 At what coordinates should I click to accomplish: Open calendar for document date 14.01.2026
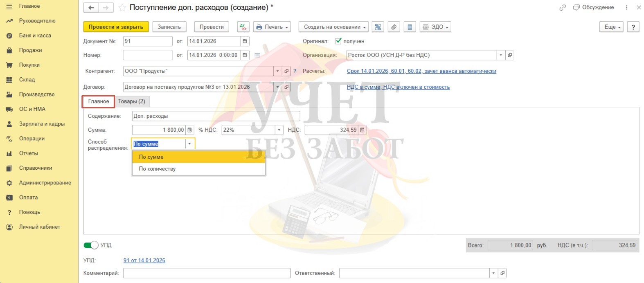pos(245,41)
